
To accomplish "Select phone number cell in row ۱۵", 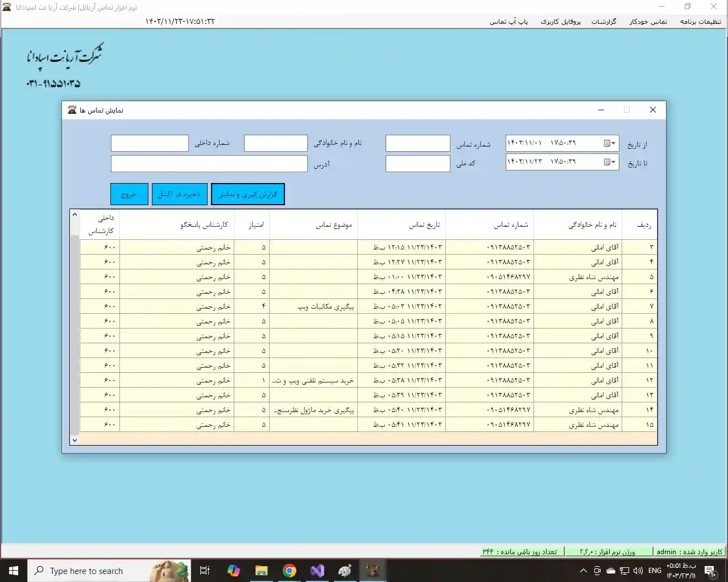I will [490, 425].
